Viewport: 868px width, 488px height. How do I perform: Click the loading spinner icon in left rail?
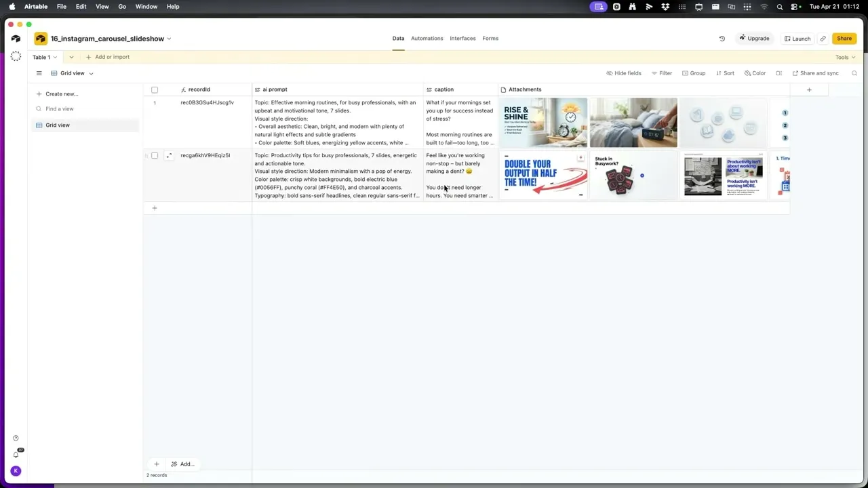point(16,56)
